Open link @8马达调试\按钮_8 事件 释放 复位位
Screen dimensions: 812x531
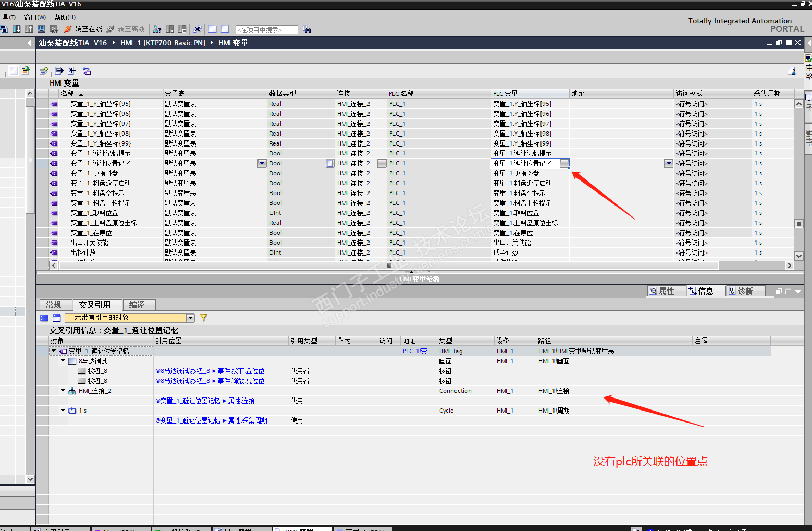[210, 381]
